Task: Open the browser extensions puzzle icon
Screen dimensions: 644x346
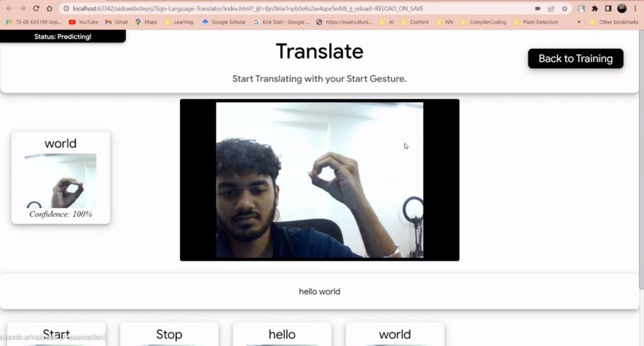Action: point(595,8)
